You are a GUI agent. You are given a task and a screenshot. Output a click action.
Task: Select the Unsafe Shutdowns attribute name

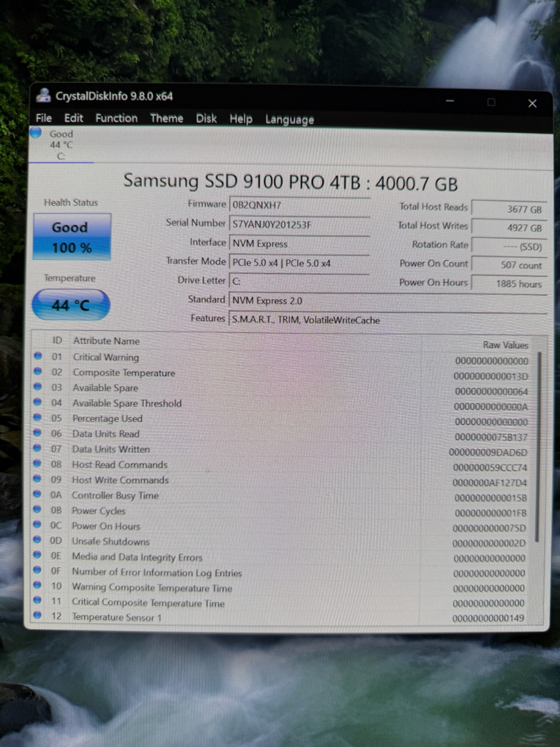point(111,541)
